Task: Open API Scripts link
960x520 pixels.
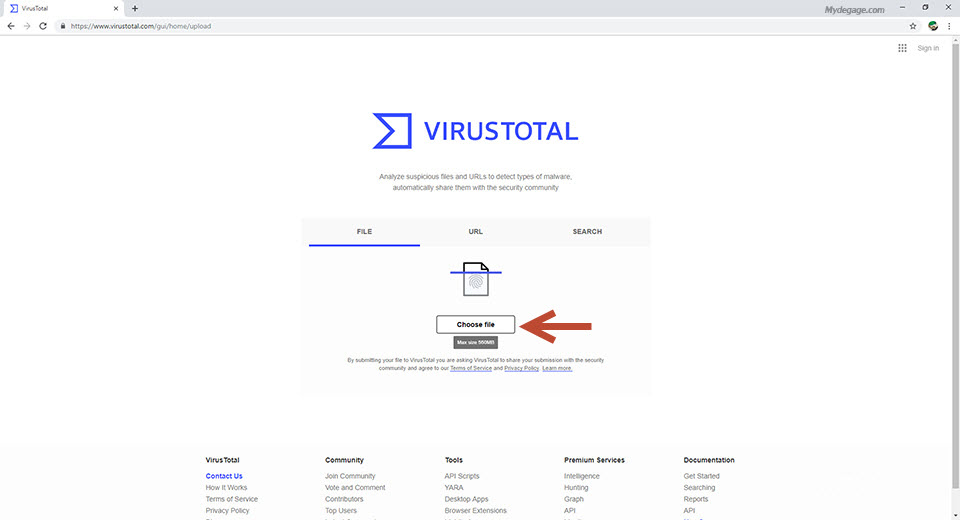Action: pyautogui.click(x=462, y=476)
